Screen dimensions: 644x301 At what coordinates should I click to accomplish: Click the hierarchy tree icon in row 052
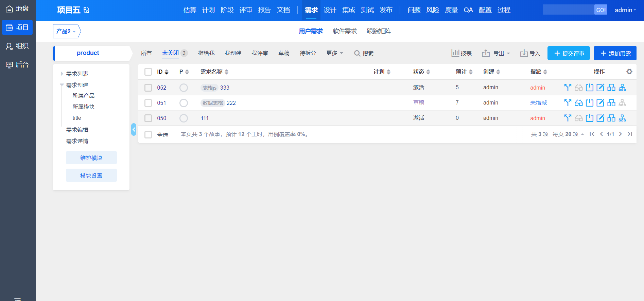click(x=622, y=88)
